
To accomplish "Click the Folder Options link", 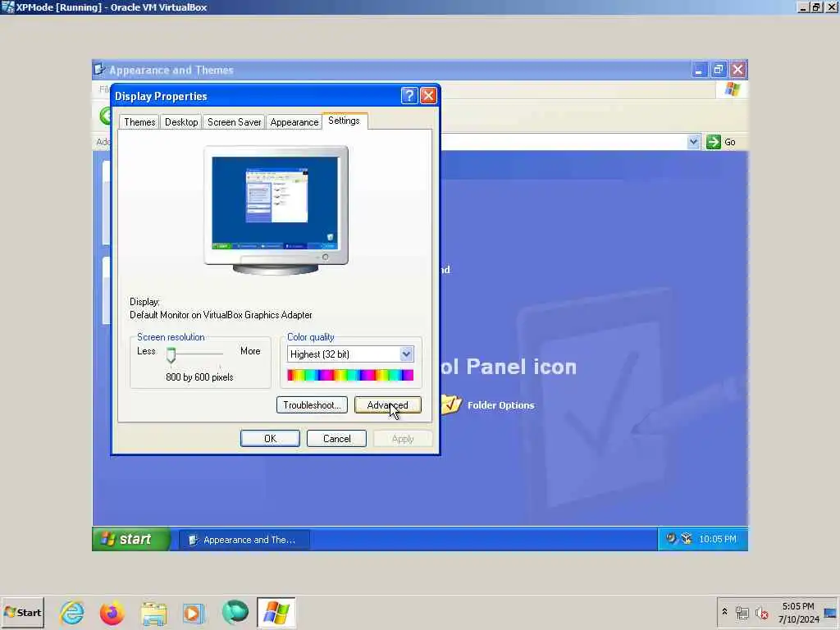I will point(501,405).
